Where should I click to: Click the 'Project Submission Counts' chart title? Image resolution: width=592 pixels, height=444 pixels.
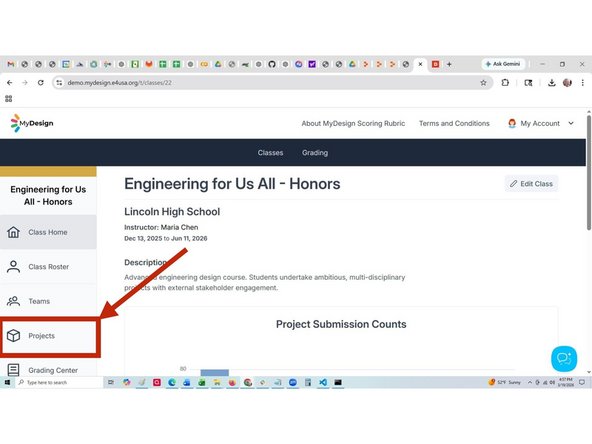[x=341, y=324]
